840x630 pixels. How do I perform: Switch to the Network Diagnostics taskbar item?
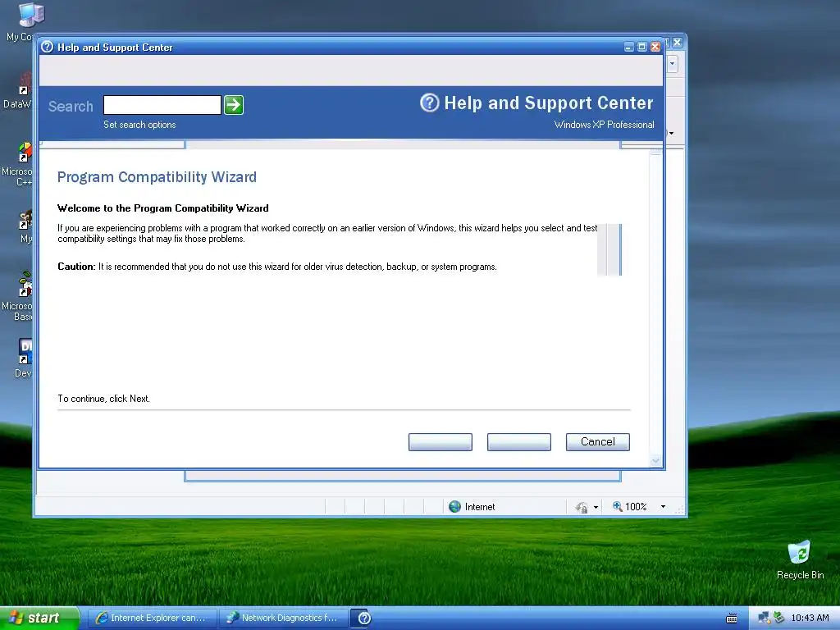coord(283,619)
